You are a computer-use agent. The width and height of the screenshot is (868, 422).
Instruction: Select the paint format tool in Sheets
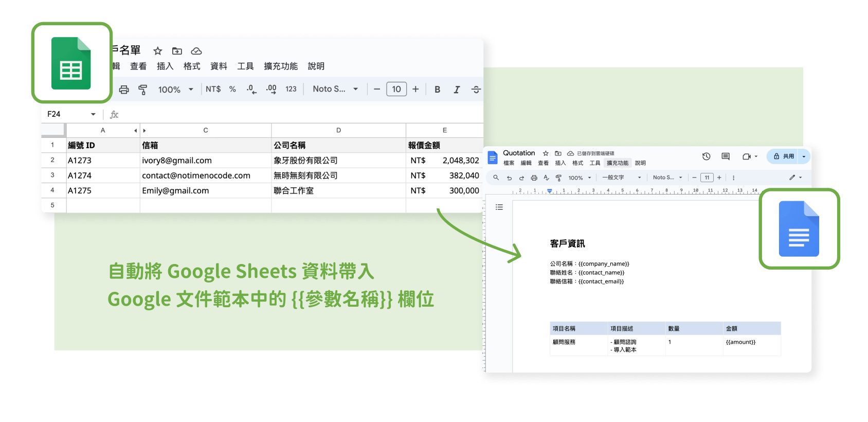tap(143, 90)
